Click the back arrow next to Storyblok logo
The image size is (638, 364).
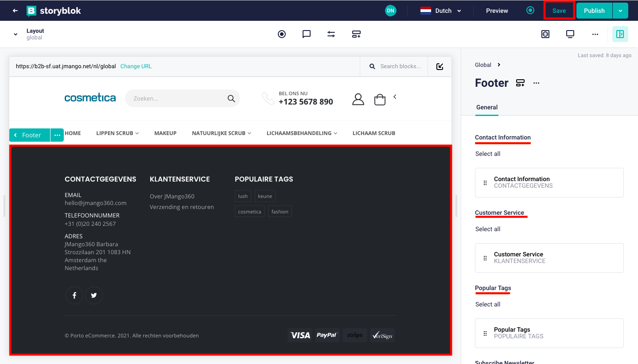click(x=16, y=11)
